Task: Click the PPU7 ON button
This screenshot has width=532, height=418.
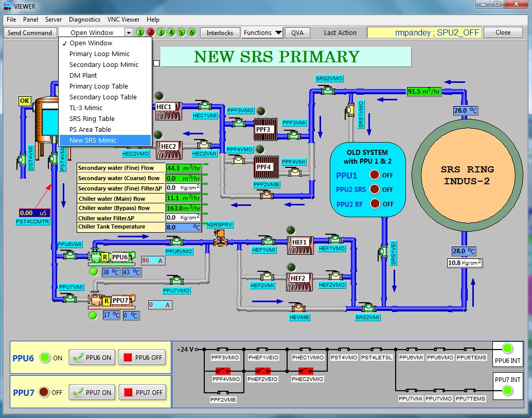Action: (92, 393)
